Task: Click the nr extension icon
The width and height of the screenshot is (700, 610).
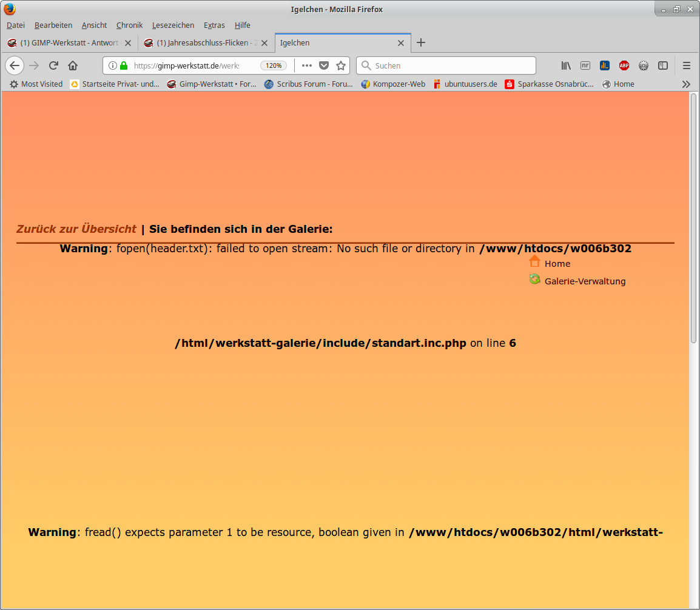Action: [x=585, y=65]
